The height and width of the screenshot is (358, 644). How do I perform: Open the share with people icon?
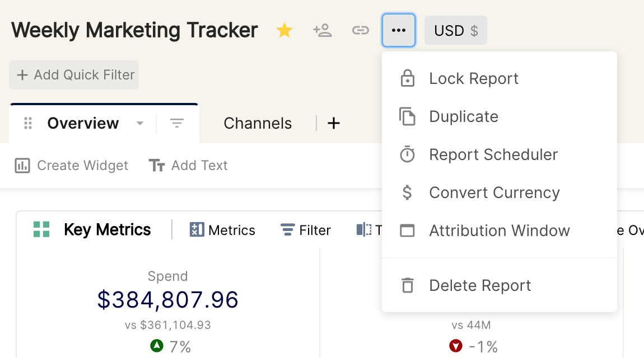[323, 30]
